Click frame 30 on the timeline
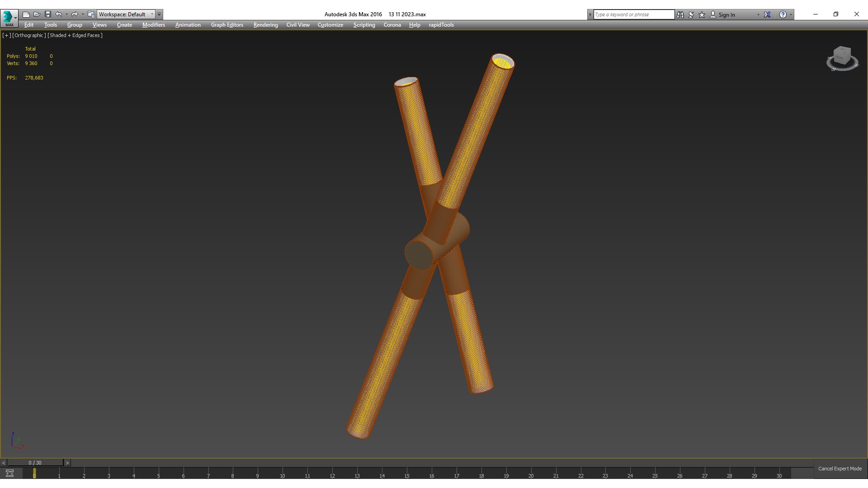The width and height of the screenshot is (868, 488). [779, 475]
